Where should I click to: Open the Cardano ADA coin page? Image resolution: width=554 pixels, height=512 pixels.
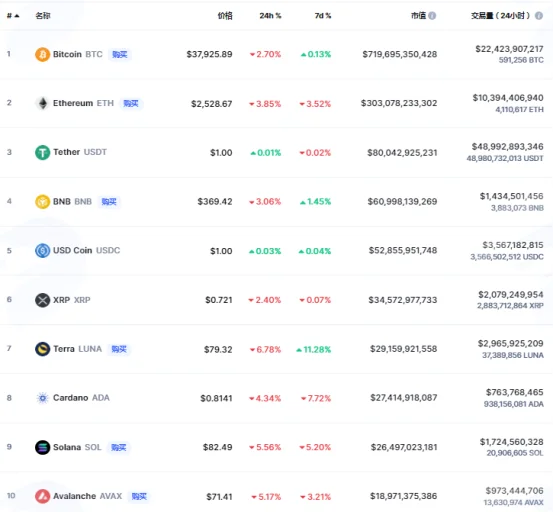pos(81,398)
